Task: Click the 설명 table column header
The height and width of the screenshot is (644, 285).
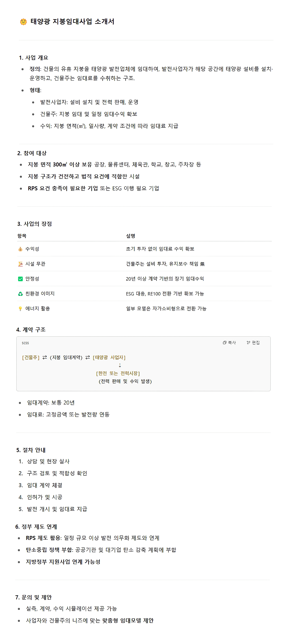Action: click(131, 236)
